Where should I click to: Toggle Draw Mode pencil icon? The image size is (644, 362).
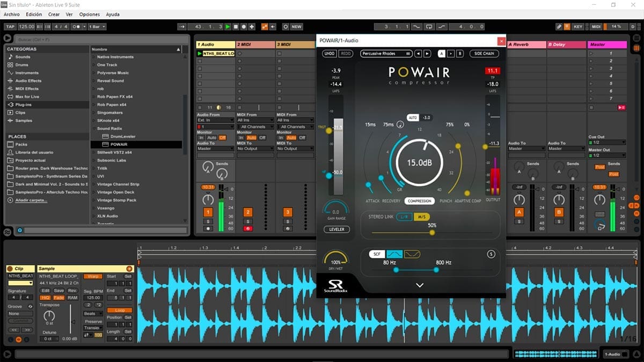pyautogui.click(x=559, y=26)
